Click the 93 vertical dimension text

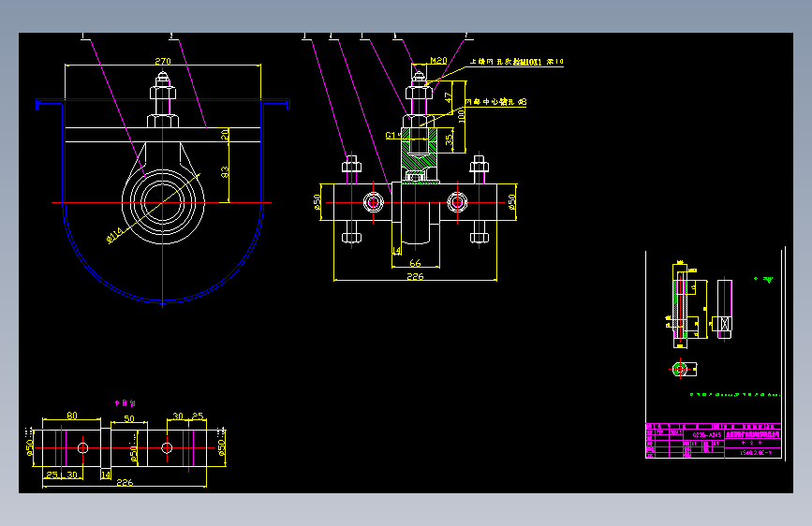(x=225, y=172)
